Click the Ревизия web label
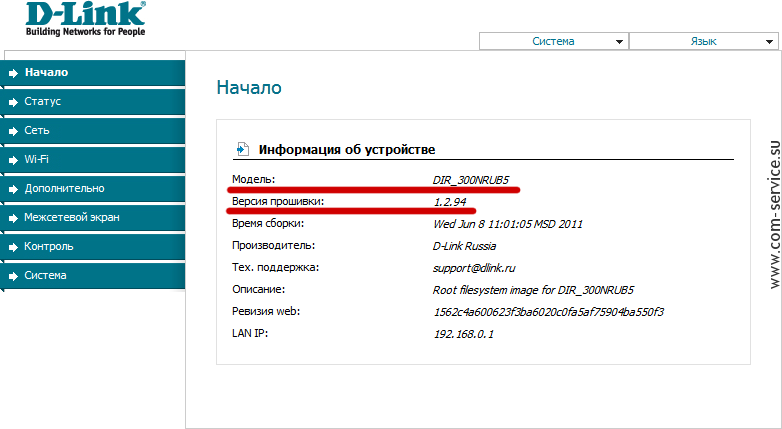The height and width of the screenshot is (429, 782). pyautogui.click(x=266, y=311)
